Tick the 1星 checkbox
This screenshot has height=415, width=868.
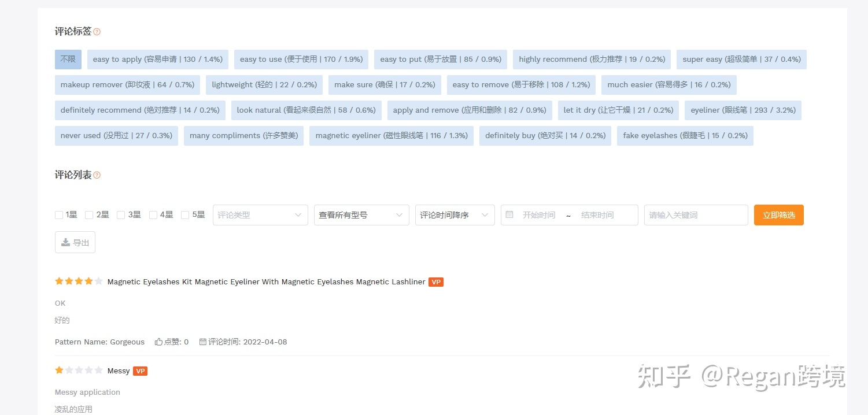tap(59, 215)
